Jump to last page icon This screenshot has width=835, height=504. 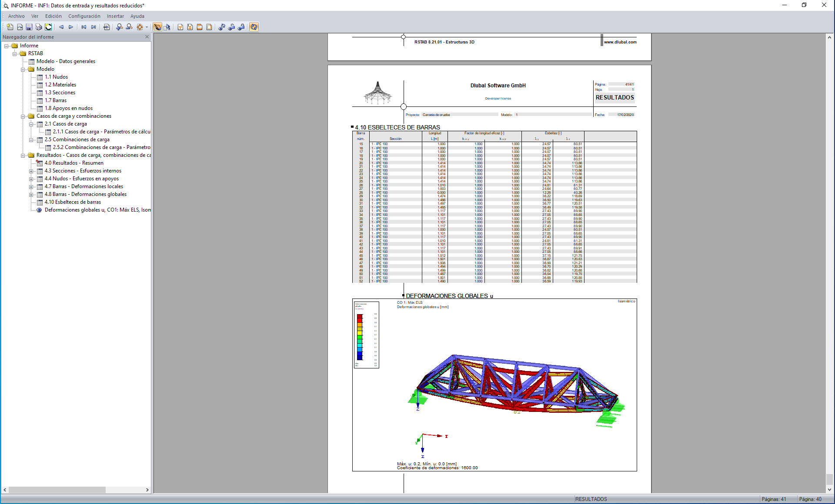(94, 27)
